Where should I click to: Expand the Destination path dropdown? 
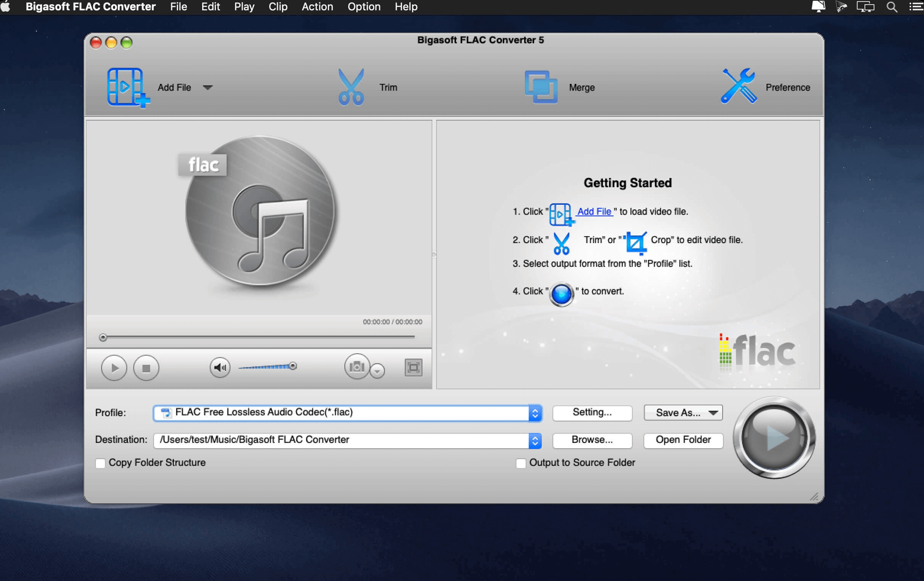coord(535,441)
